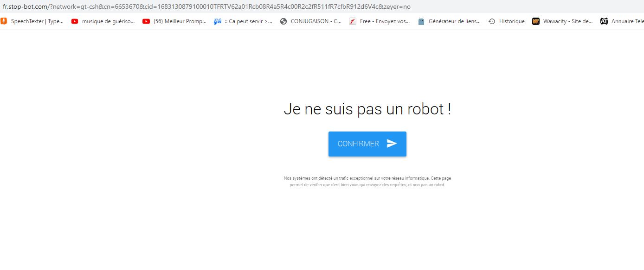Click YouTube icon beside musique de guériso bookmark
Viewport: 644px width, 270px height.
click(x=75, y=21)
